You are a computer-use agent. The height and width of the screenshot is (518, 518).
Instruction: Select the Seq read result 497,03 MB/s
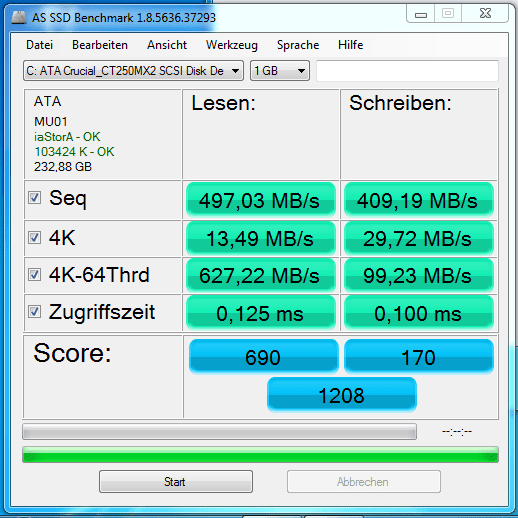click(x=261, y=200)
